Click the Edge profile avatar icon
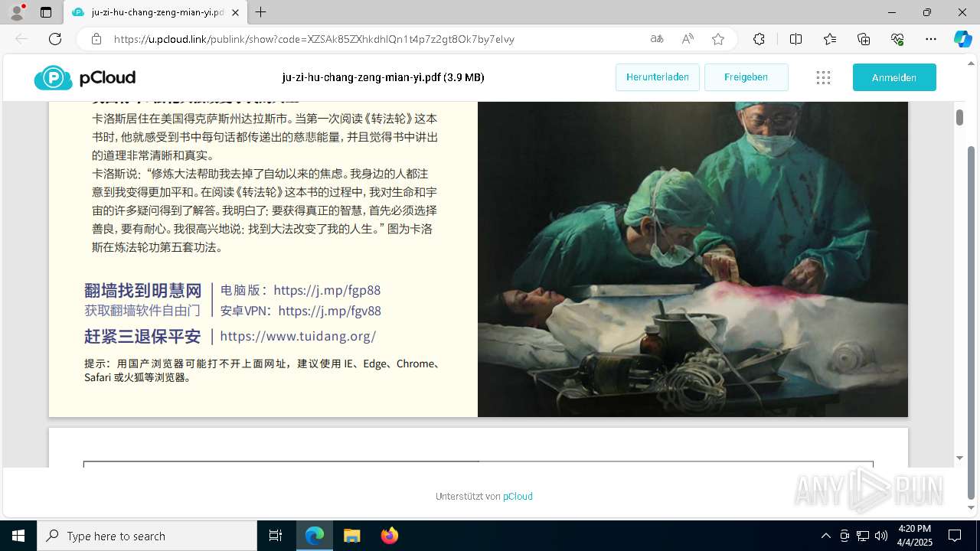Image resolution: width=980 pixels, height=551 pixels. click(17, 12)
